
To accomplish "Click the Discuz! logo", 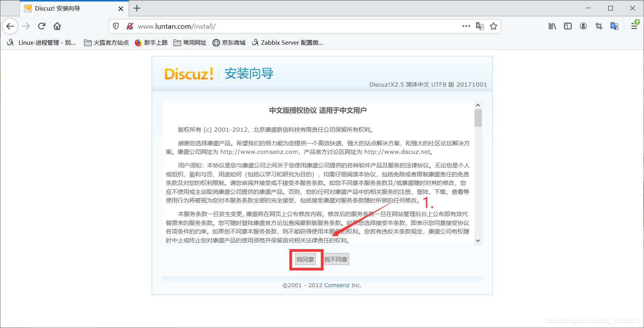I will coord(189,74).
